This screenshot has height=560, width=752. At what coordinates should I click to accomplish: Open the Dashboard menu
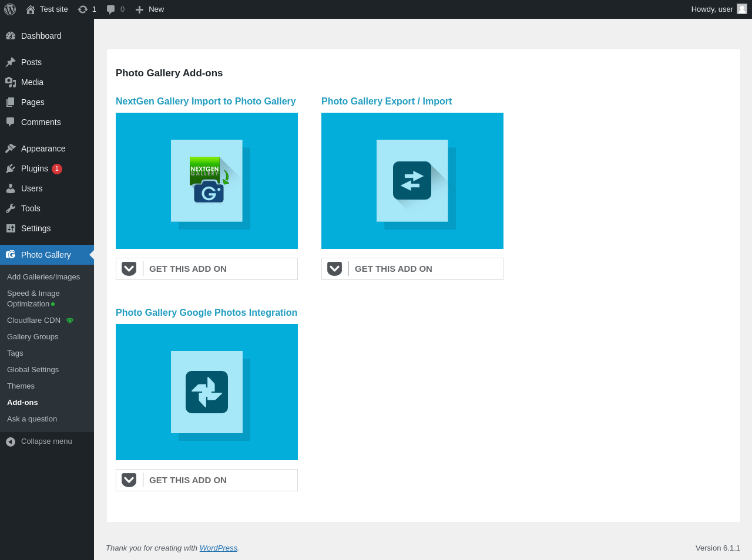click(x=47, y=36)
